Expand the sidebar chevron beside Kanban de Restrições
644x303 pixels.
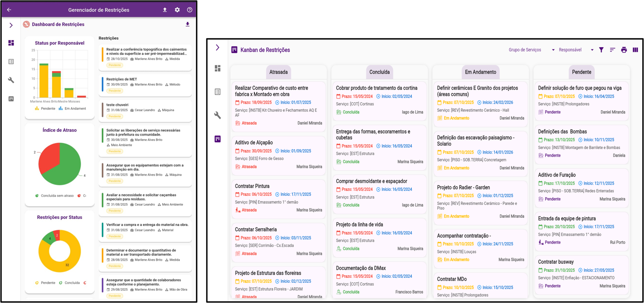[218, 47]
